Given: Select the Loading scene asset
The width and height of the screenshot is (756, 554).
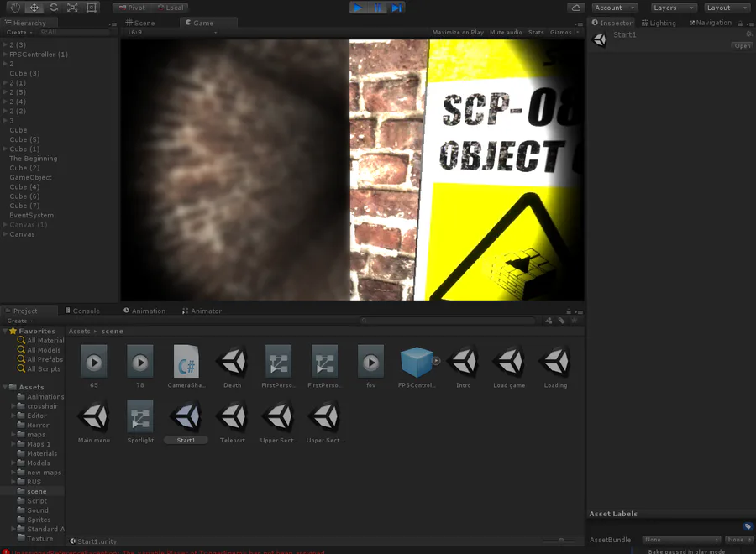Looking at the screenshot, I should pos(555,366).
